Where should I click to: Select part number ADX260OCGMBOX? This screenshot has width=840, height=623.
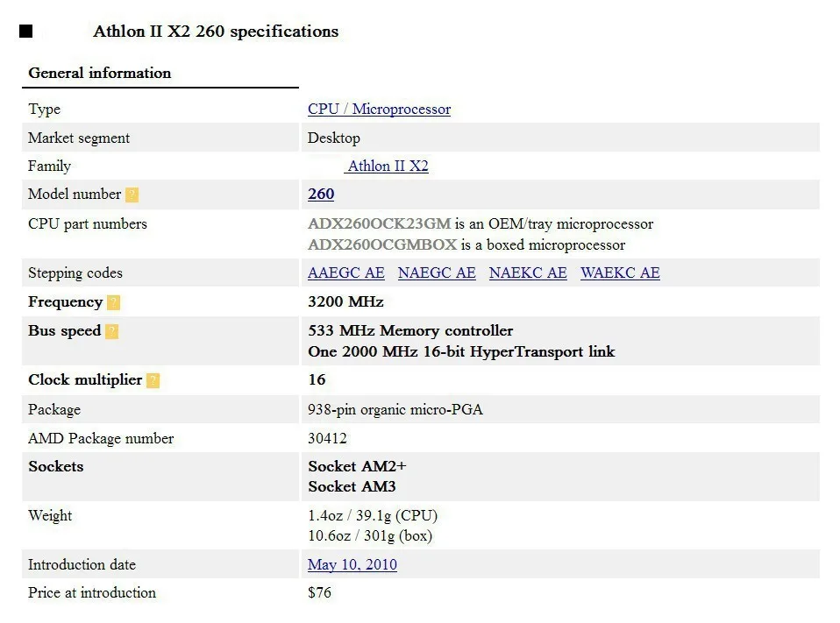coord(382,244)
